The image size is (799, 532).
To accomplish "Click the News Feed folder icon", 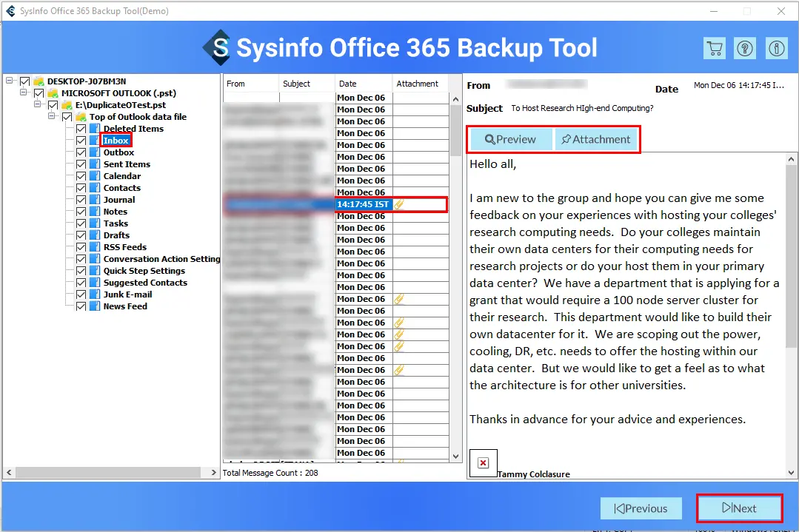I will tap(95, 306).
